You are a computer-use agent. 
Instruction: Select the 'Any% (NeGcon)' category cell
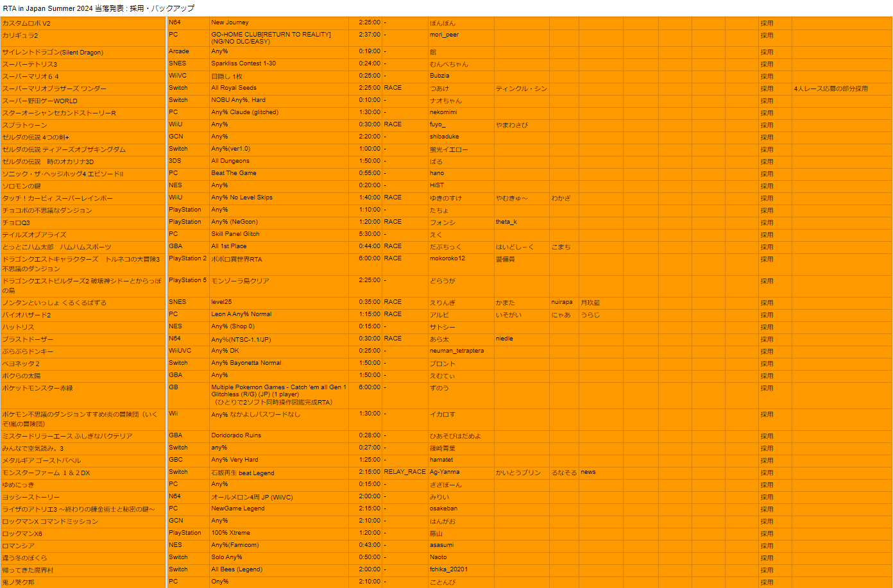click(279, 223)
